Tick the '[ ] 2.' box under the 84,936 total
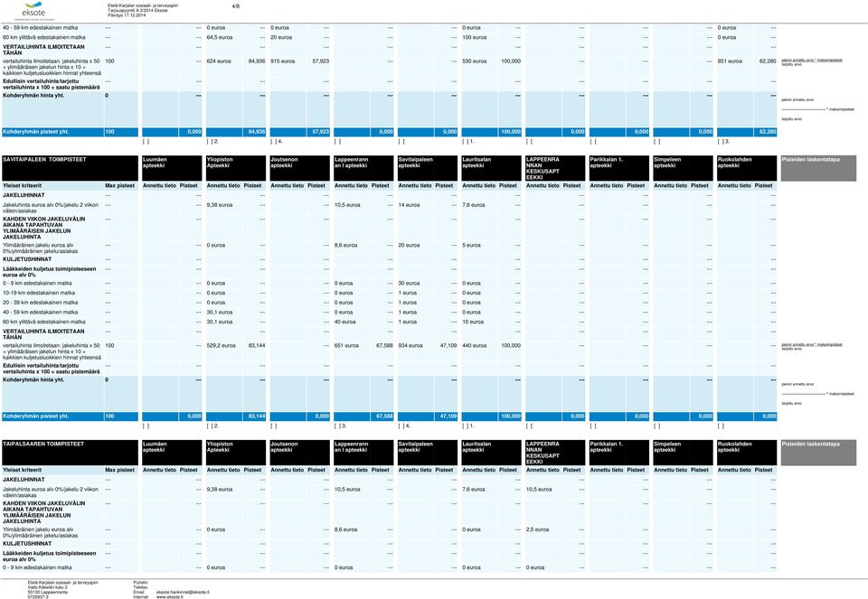 coord(212,142)
